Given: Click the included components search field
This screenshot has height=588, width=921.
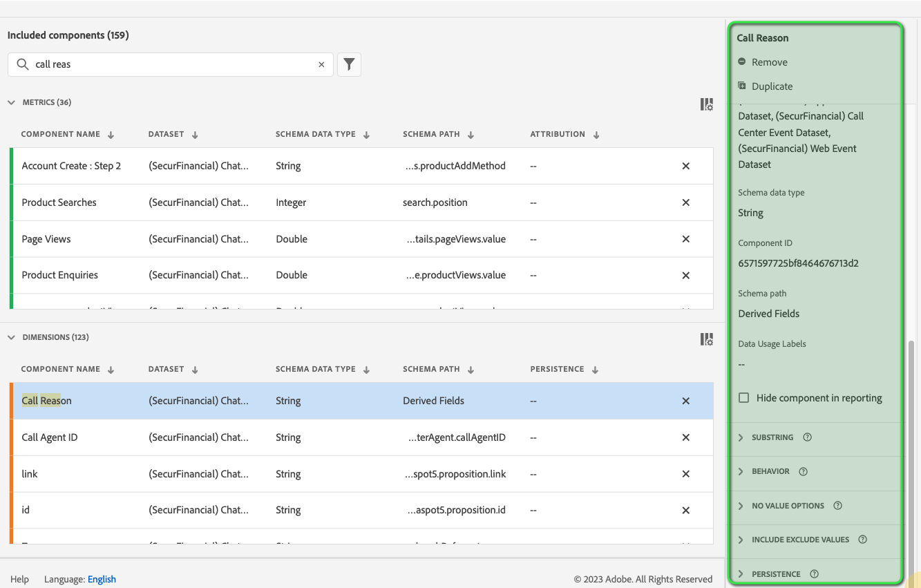Looking at the screenshot, I should tap(171, 64).
